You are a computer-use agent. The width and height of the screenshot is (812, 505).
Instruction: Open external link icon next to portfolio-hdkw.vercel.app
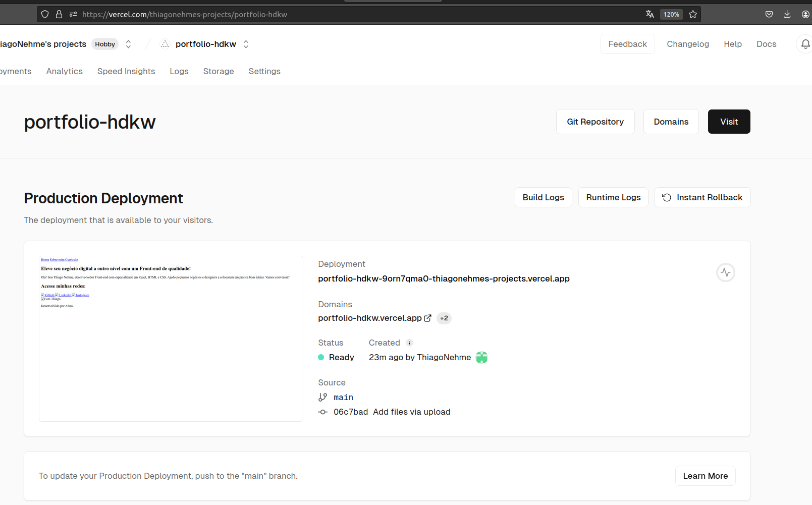pos(428,318)
